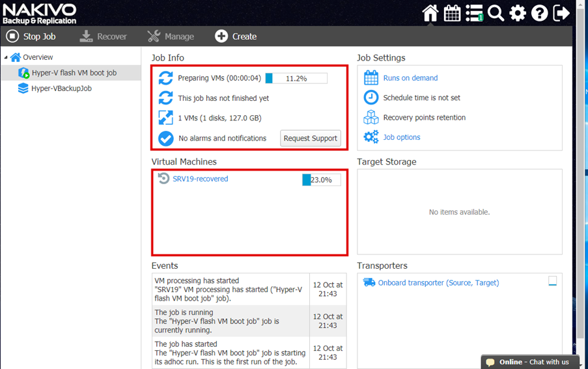
Task: Select the "The job is running" event
Action: point(249,321)
